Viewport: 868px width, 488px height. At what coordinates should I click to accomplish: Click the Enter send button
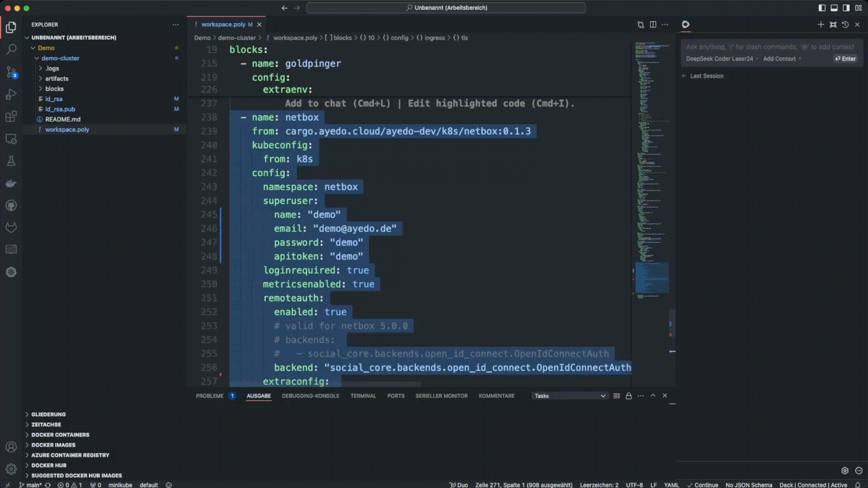[x=845, y=59]
